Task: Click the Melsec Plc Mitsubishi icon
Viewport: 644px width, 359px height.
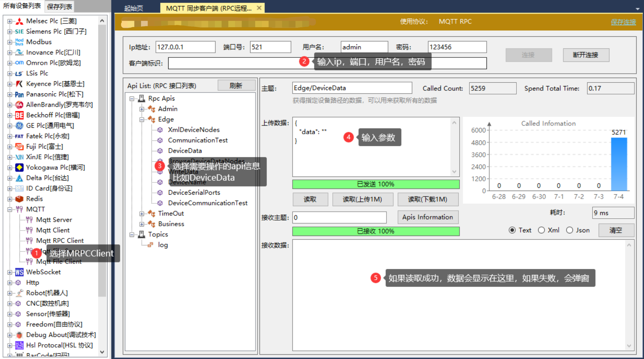Action: 19,22
